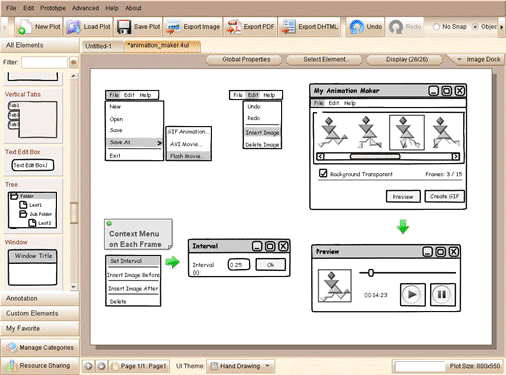The width and height of the screenshot is (506, 375).
Task: Expand the Save As submenu arrow
Action: [159, 143]
